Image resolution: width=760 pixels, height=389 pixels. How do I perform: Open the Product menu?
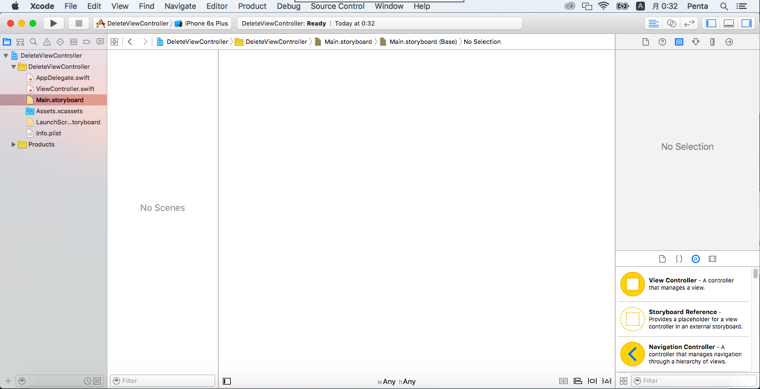252,6
